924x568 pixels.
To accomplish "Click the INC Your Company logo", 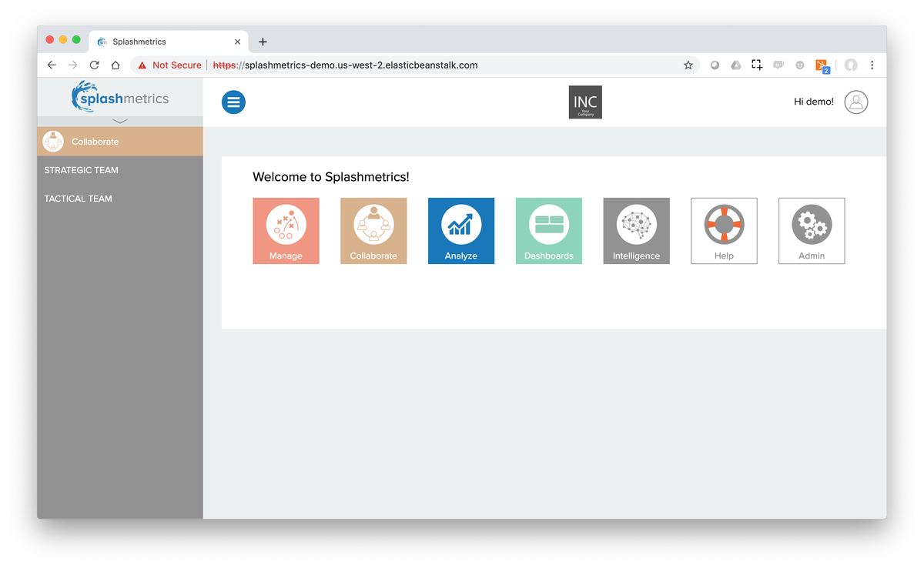I will [x=585, y=102].
